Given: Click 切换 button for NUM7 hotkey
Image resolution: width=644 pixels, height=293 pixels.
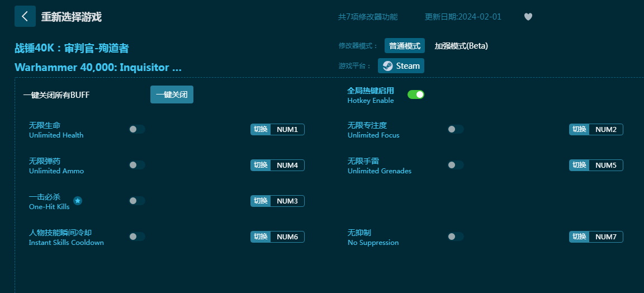Looking at the screenshot, I should click(x=579, y=237).
